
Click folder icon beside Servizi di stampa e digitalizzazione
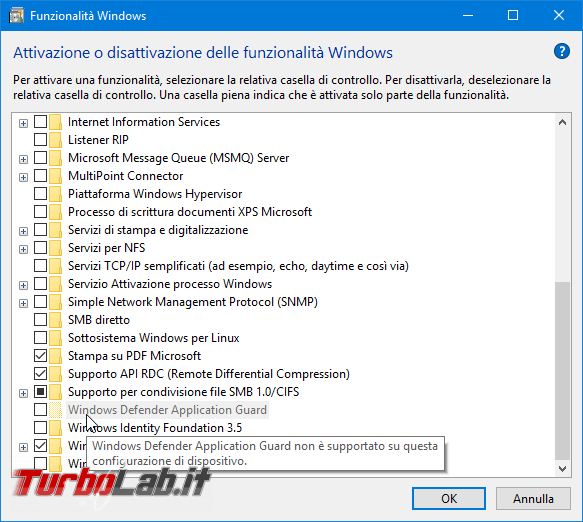click(x=55, y=230)
